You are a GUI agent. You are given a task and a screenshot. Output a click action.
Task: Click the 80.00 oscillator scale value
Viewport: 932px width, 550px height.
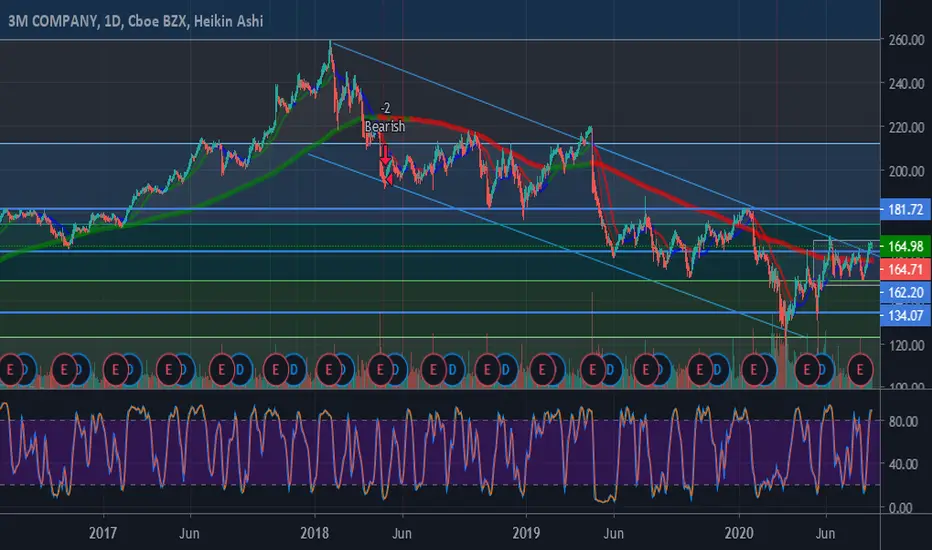coord(903,422)
